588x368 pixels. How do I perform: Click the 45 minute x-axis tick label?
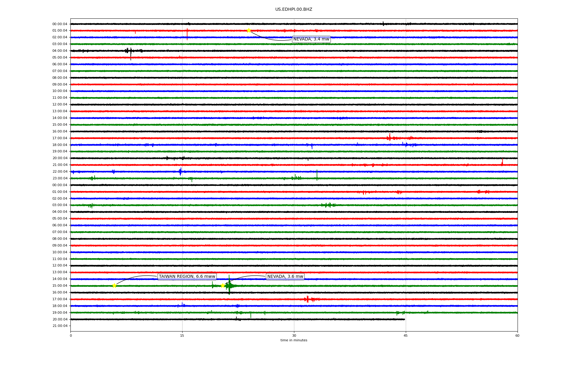tap(405, 335)
